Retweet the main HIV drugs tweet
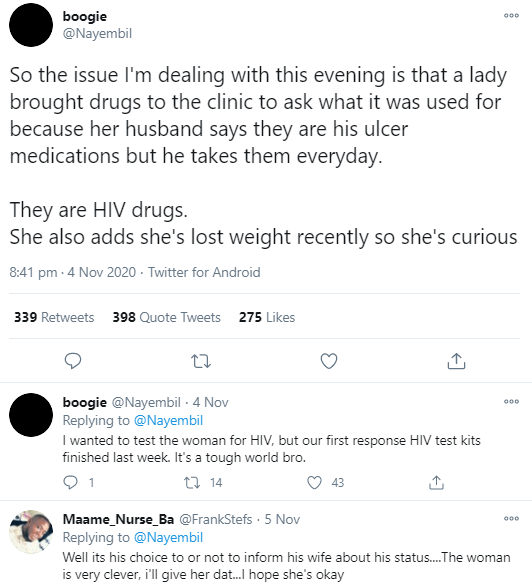This screenshot has width=532, height=584. click(201, 361)
